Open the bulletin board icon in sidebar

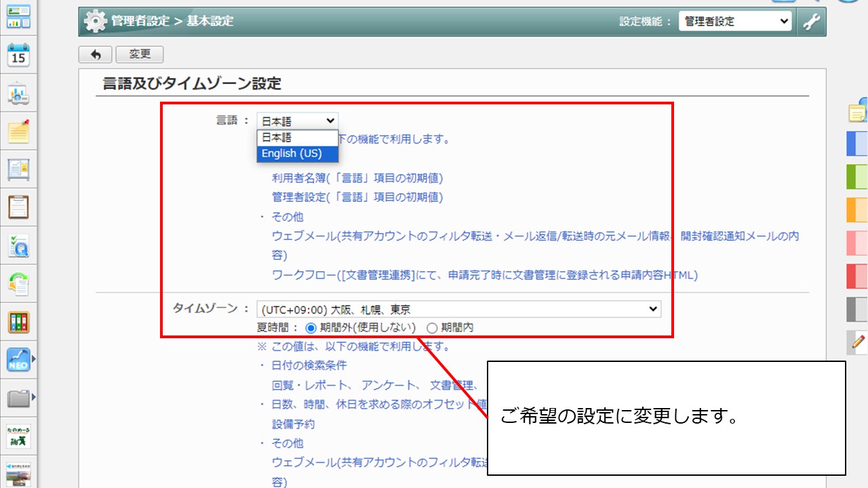(19, 169)
